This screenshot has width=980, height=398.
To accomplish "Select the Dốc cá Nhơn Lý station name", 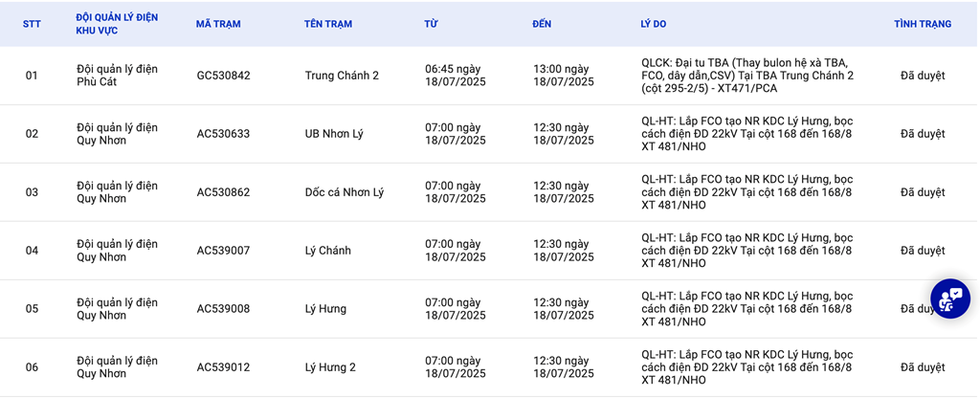I will [x=344, y=192].
